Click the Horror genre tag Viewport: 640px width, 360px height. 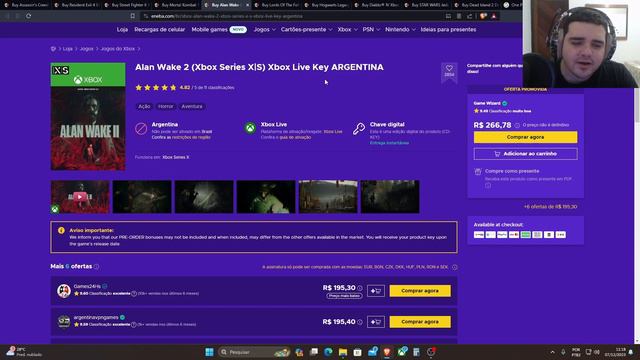pos(165,106)
